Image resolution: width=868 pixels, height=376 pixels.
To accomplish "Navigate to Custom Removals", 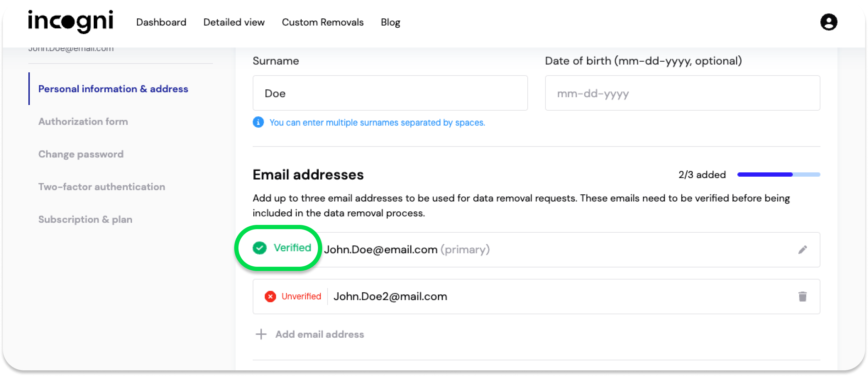I will point(323,22).
